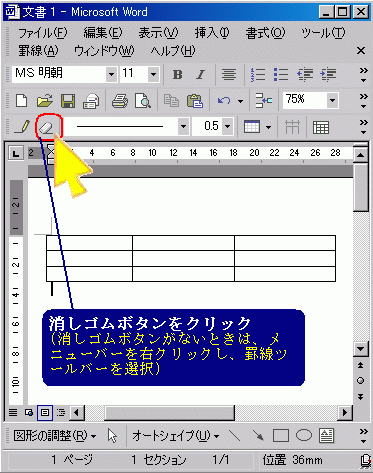Create a new blank document
Image resolution: width=373 pixels, height=473 pixels.
tap(22, 101)
